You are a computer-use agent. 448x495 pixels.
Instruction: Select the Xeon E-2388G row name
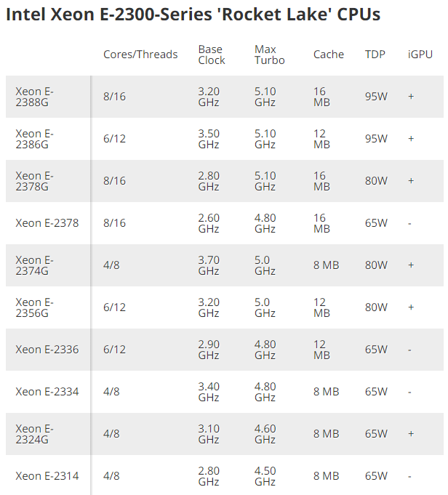pos(35,97)
